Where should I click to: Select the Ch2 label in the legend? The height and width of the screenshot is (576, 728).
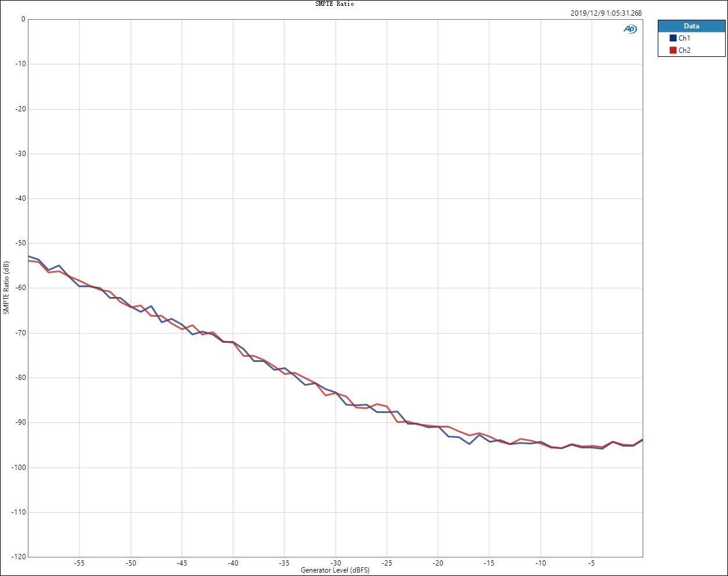684,50
